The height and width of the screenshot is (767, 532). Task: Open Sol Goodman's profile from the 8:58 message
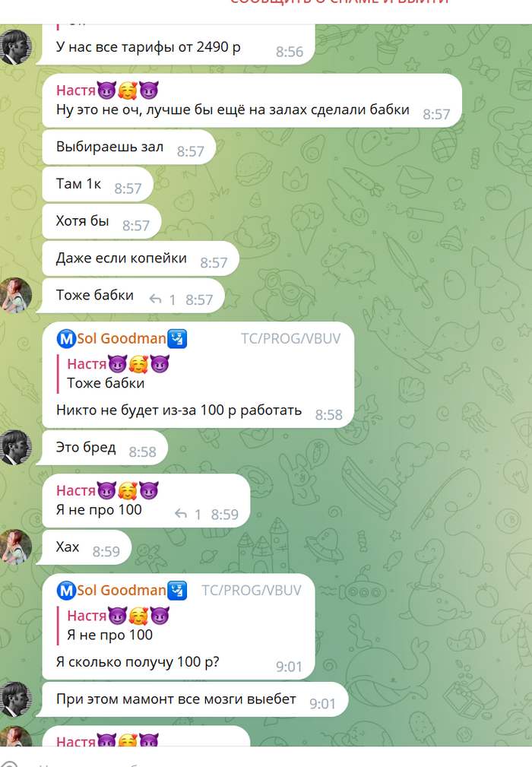pyautogui.click(x=122, y=338)
